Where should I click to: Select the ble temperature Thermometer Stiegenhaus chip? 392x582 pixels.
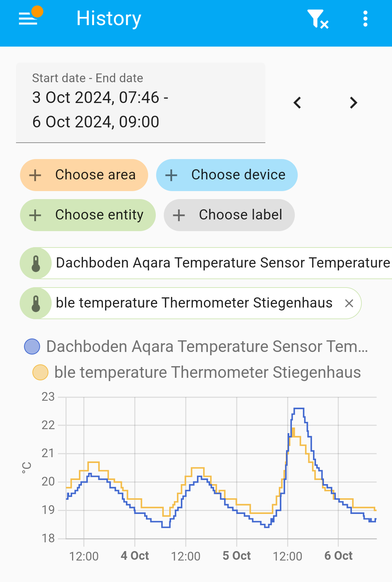point(190,303)
